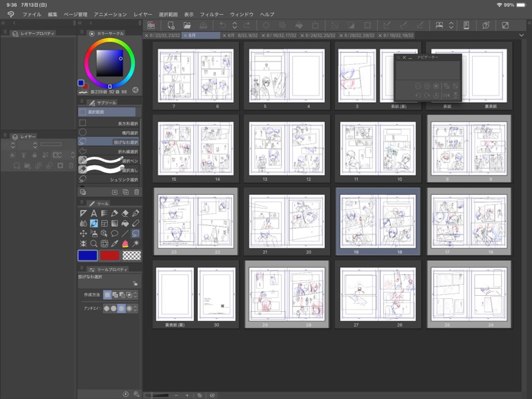532x399 pixels.
Task: Open file with folder icon in command bar
Action: coord(187,25)
